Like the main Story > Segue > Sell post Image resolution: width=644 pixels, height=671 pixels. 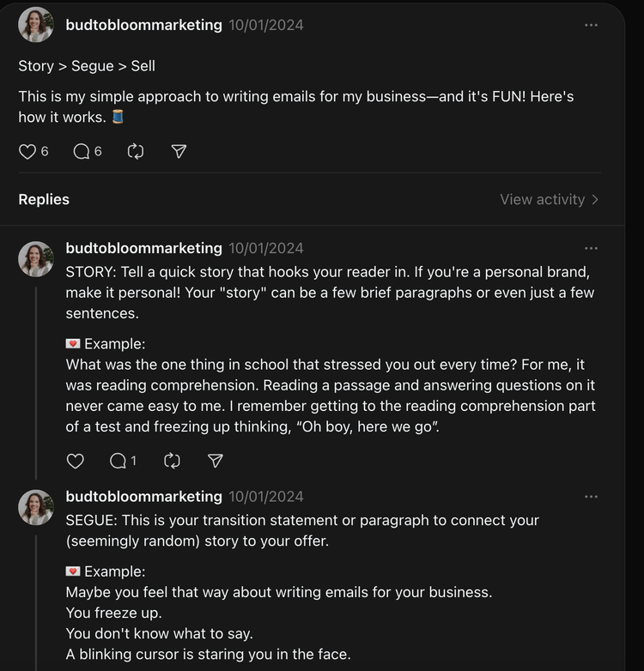(27, 152)
